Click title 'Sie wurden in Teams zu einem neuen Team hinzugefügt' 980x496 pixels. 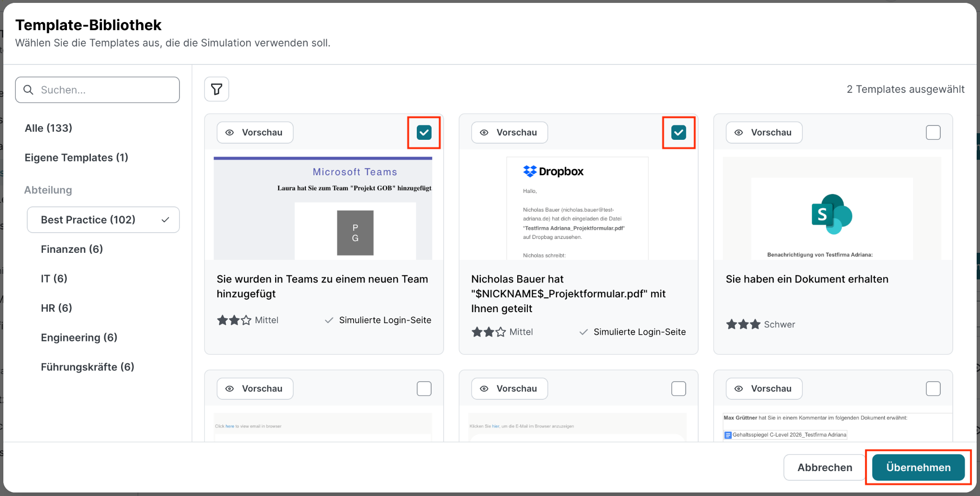[323, 286]
